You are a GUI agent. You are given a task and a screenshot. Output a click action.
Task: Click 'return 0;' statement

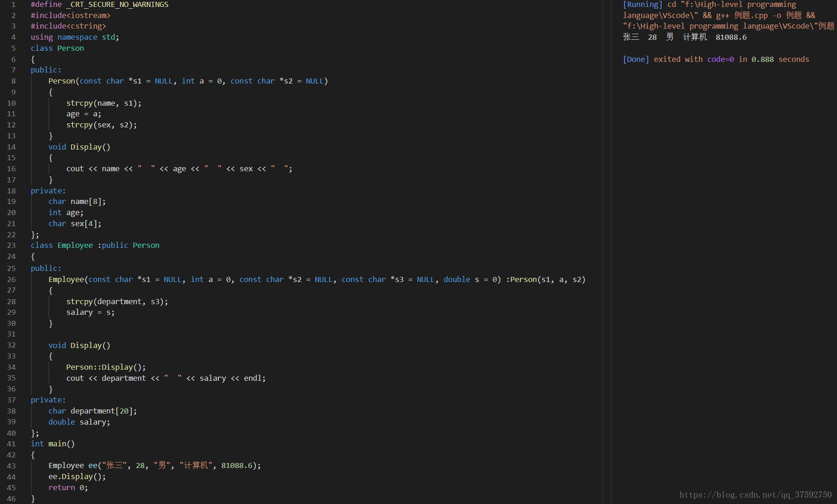click(68, 488)
